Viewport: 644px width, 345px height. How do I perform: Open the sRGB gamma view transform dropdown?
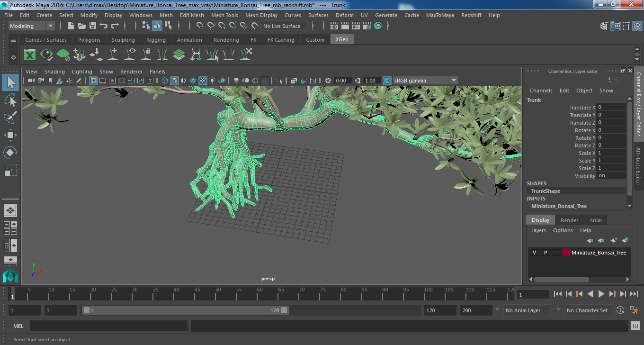coord(425,81)
